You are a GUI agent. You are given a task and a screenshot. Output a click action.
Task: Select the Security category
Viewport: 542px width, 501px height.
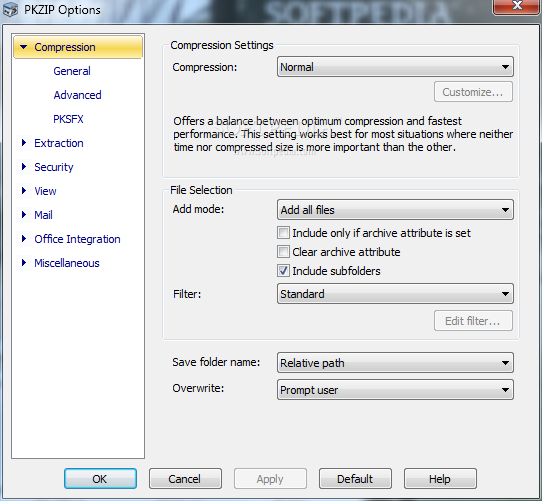point(54,167)
